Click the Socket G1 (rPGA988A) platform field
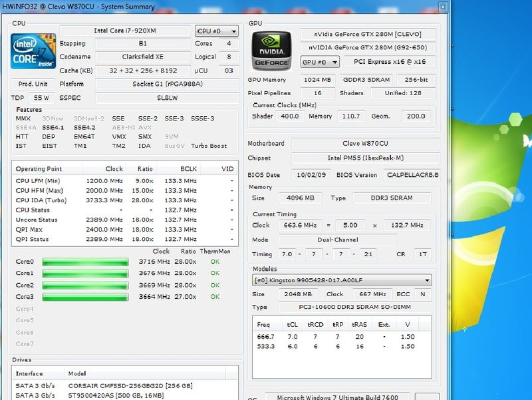The image size is (532, 400). (x=168, y=84)
